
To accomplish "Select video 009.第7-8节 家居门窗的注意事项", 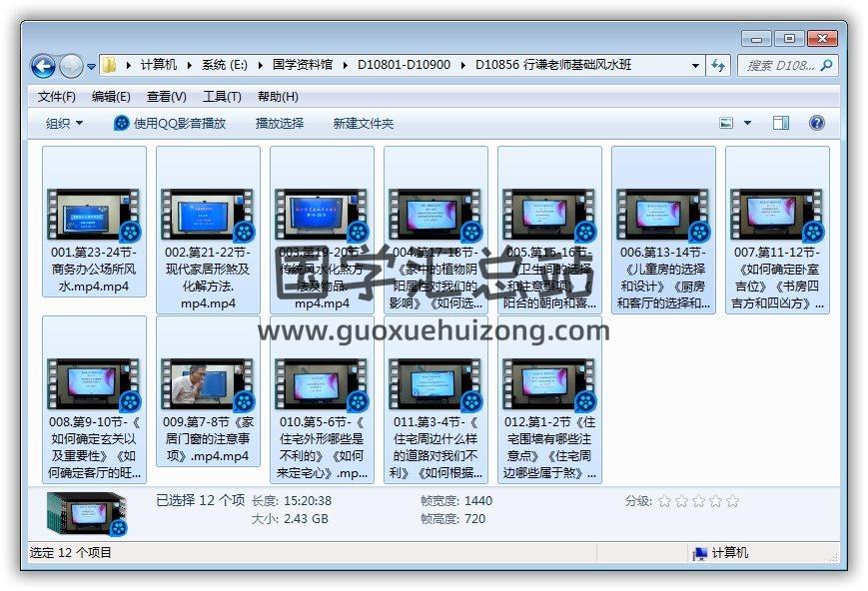I will pos(208,397).
